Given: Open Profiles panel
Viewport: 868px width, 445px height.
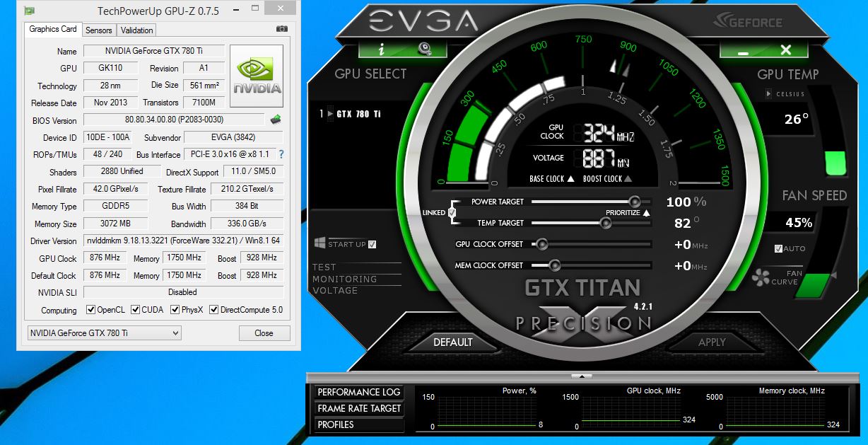Looking at the screenshot, I should pos(359,424).
